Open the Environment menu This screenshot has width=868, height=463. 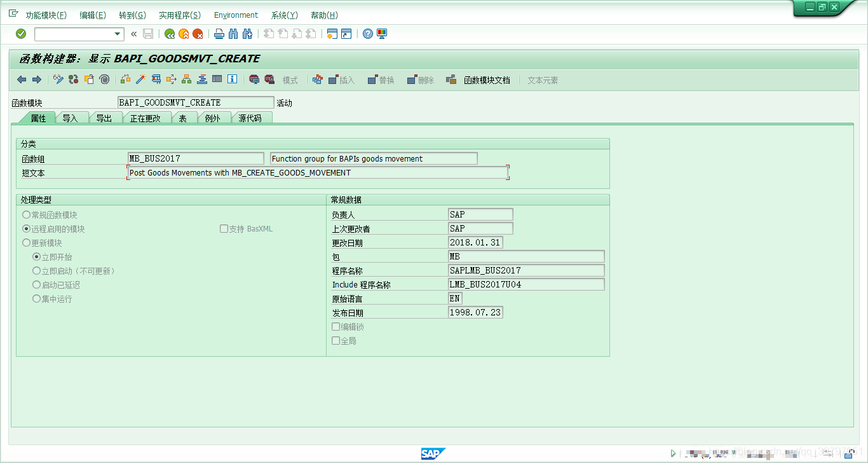pyautogui.click(x=236, y=15)
